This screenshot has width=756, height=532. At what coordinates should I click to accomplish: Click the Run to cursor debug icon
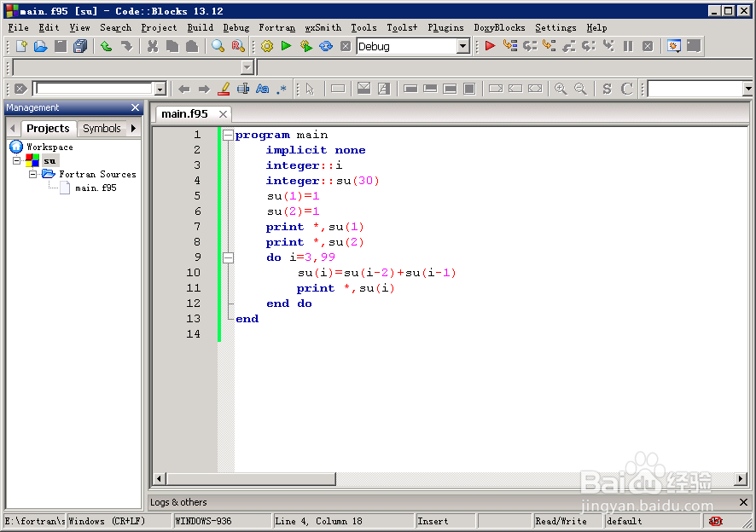(x=509, y=46)
